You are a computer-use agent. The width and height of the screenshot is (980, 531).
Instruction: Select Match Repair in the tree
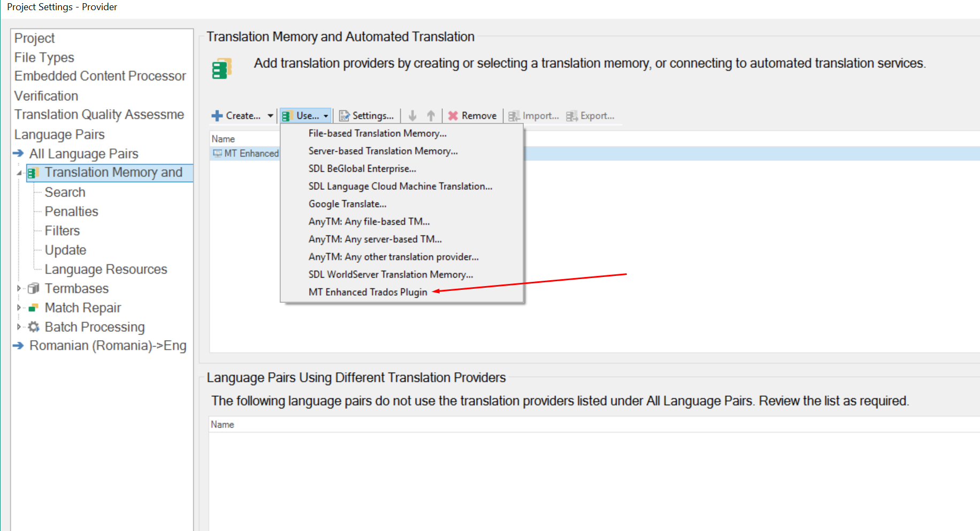pos(83,307)
